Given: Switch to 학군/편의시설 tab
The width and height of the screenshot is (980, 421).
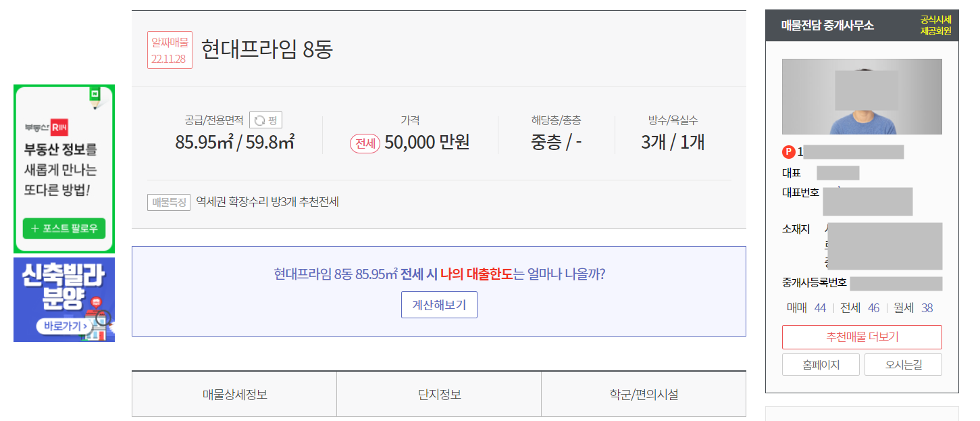Looking at the screenshot, I should (x=644, y=393).
